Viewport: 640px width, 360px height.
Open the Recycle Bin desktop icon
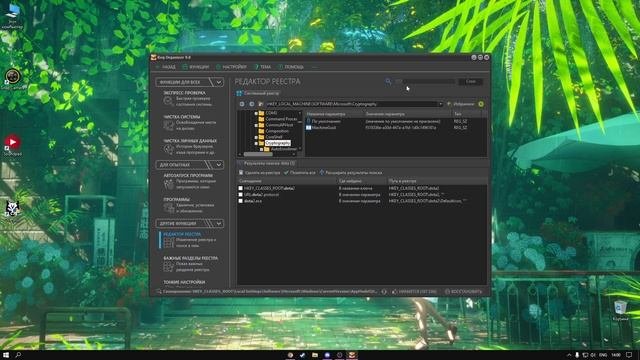[620, 310]
